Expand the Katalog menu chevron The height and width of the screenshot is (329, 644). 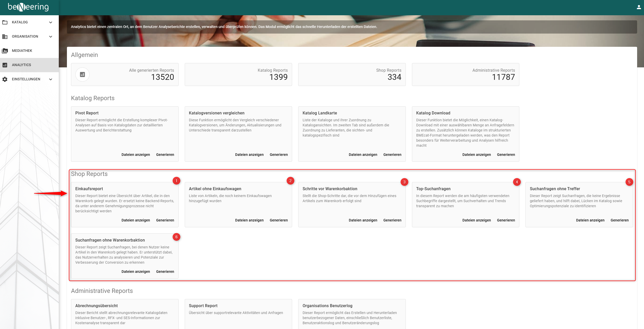[x=51, y=22]
